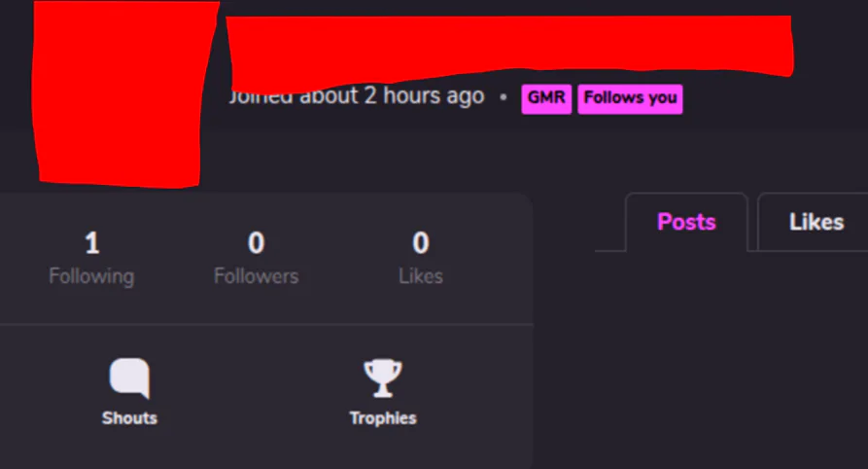Click the pink GMR badge
Screen dimensions: 868x469
click(546, 98)
